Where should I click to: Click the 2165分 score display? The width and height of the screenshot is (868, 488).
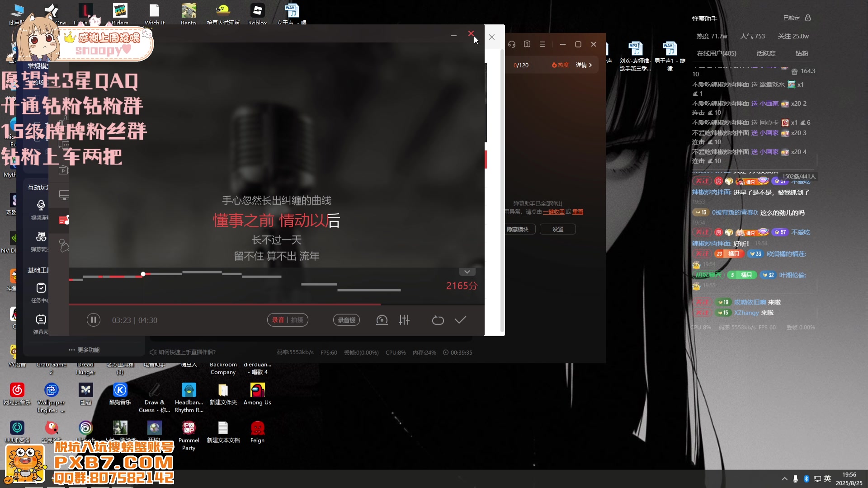click(x=462, y=286)
